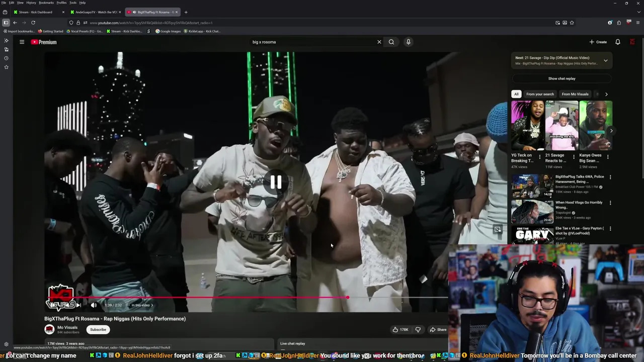Start voice search with microphone icon
This screenshot has height=362, width=644.
[x=409, y=42]
